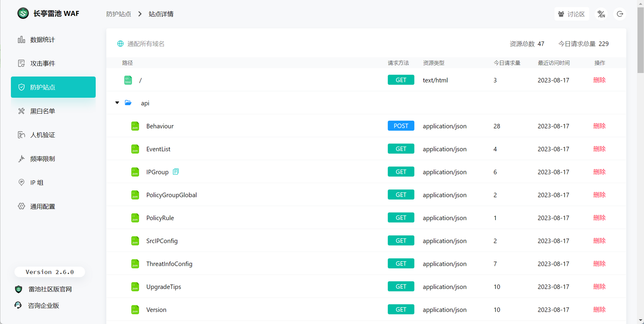
Task: Open 数据统计 in the sidebar
Action: pyautogui.click(x=43, y=40)
